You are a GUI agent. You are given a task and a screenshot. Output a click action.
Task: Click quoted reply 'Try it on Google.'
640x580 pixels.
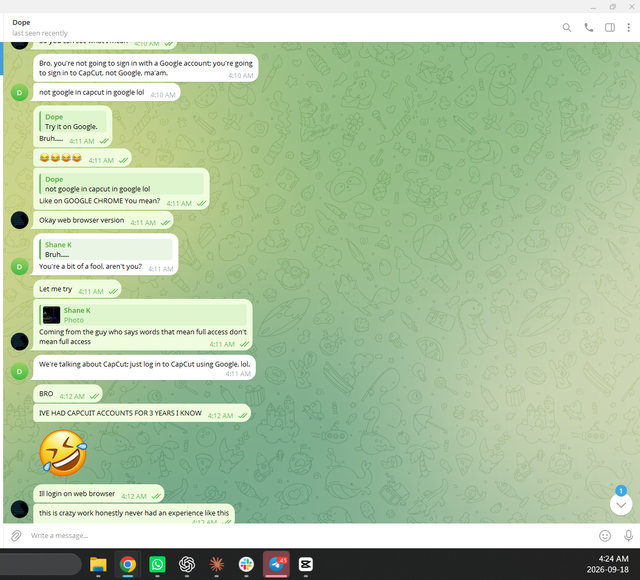click(73, 122)
